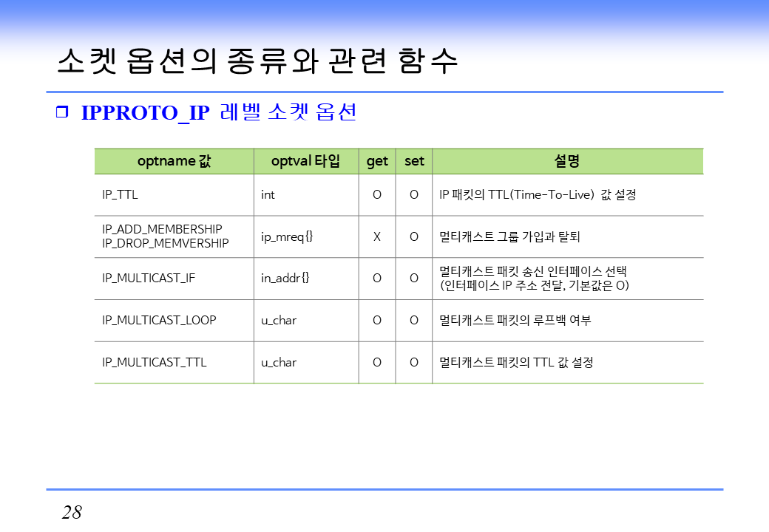Click the 설명 column header

click(x=567, y=161)
